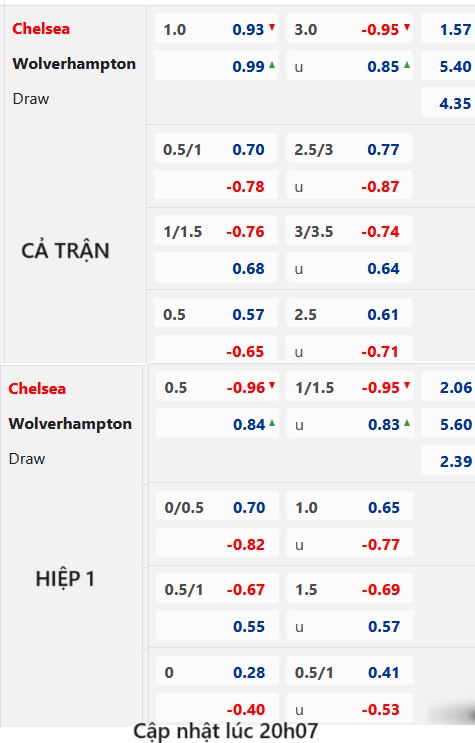Click Chelsea full-match win odds 1.57
Image resolution: width=475 pixels, height=743 pixels.
(x=455, y=29)
